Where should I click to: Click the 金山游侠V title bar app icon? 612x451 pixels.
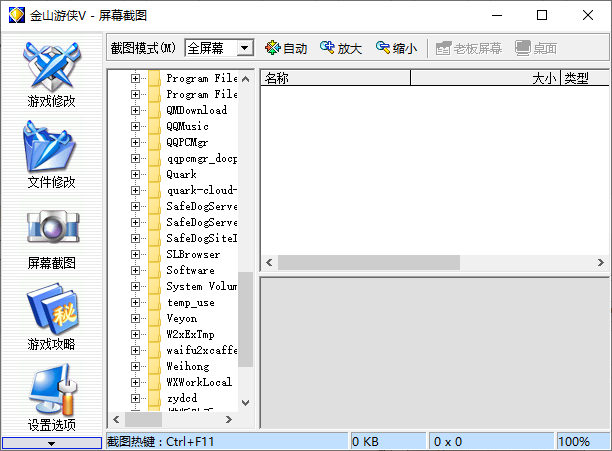click(x=17, y=15)
